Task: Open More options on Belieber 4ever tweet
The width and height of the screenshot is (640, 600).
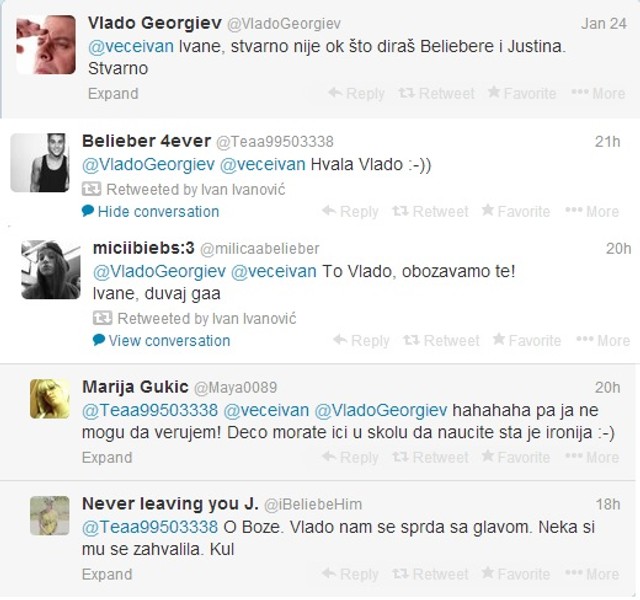Action: click(x=592, y=211)
